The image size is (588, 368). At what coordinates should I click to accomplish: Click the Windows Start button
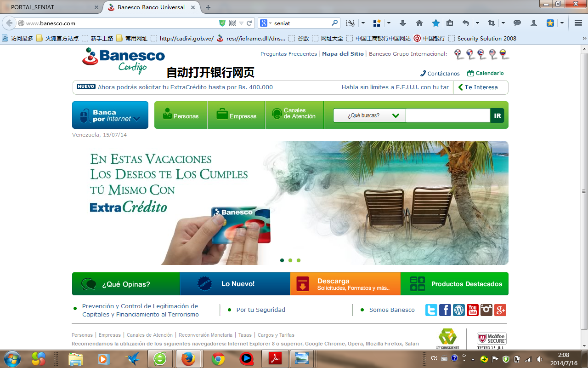point(12,358)
